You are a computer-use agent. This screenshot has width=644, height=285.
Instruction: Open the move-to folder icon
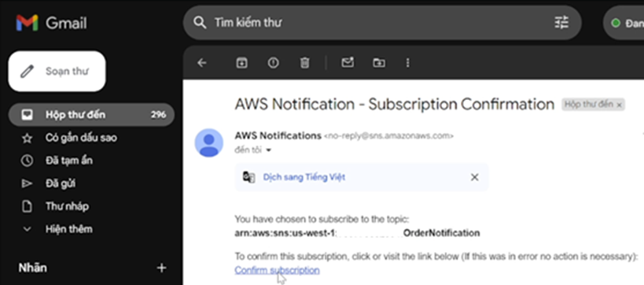pyautogui.click(x=379, y=63)
